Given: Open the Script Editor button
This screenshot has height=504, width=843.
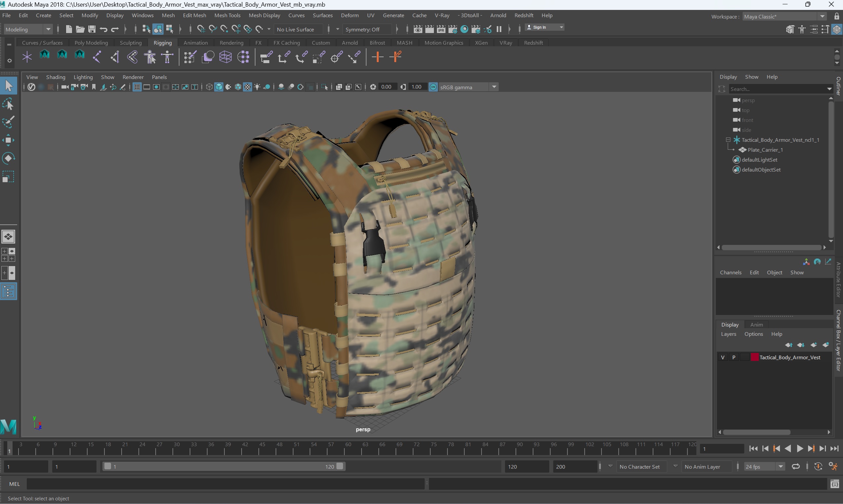Looking at the screenshot, I should pos(834,484).
